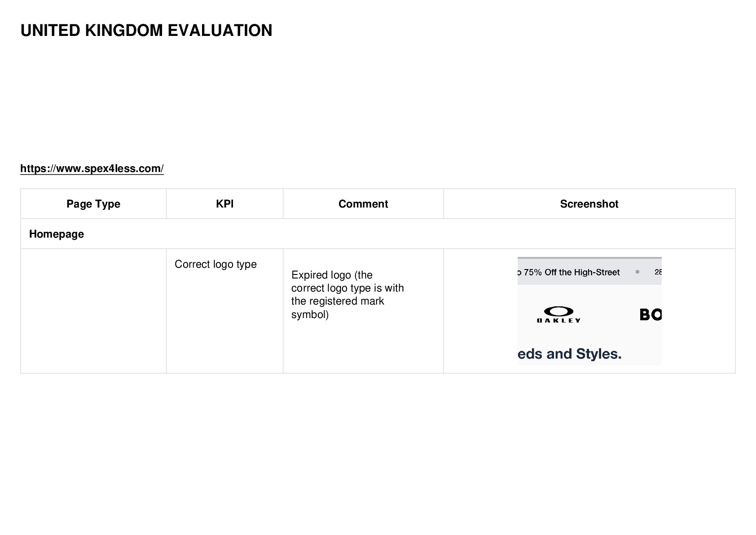Select the Page Type column header
The width and height of the screenshot is (756, 535).
93,204
